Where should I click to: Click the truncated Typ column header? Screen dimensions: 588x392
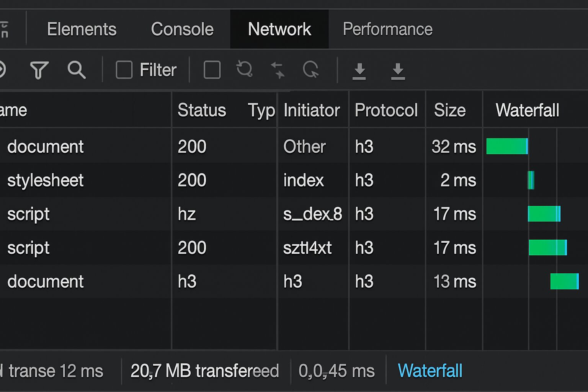(261, 111)
